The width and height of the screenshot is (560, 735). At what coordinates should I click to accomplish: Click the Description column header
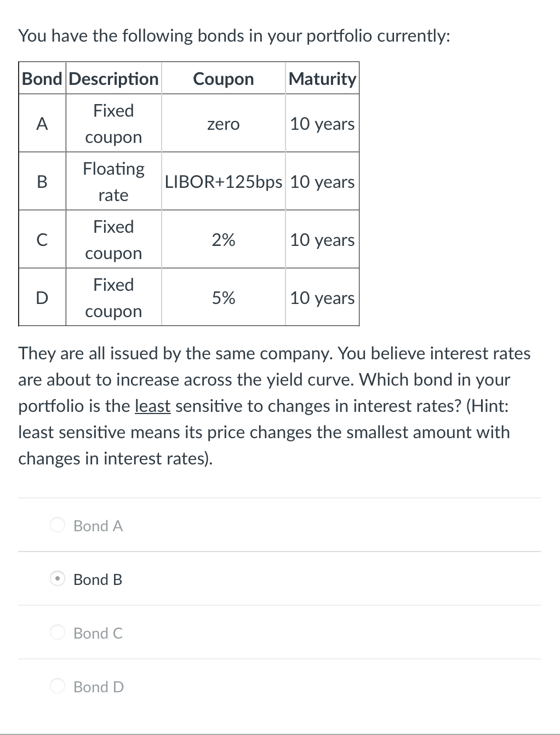113,79
